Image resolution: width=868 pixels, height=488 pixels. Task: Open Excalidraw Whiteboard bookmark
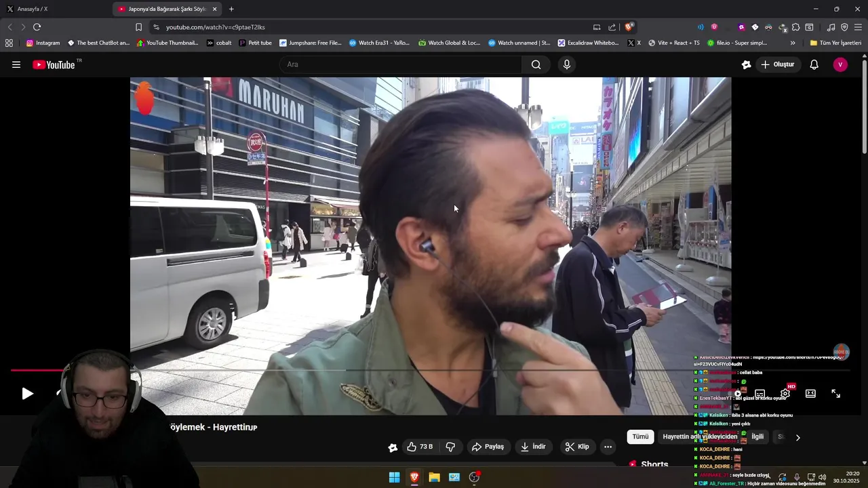pos(589,43)
